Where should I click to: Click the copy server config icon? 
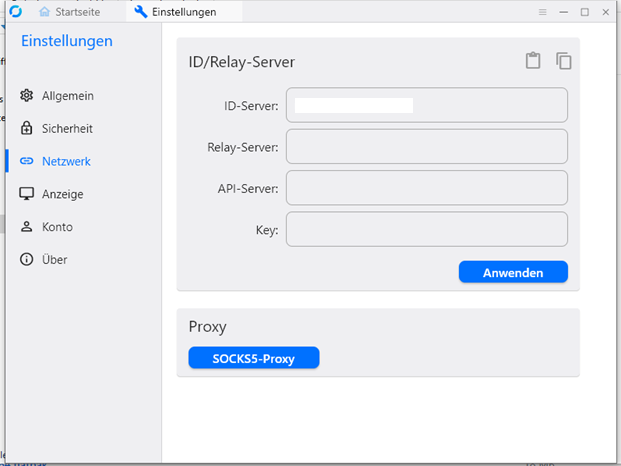(564, 61)
